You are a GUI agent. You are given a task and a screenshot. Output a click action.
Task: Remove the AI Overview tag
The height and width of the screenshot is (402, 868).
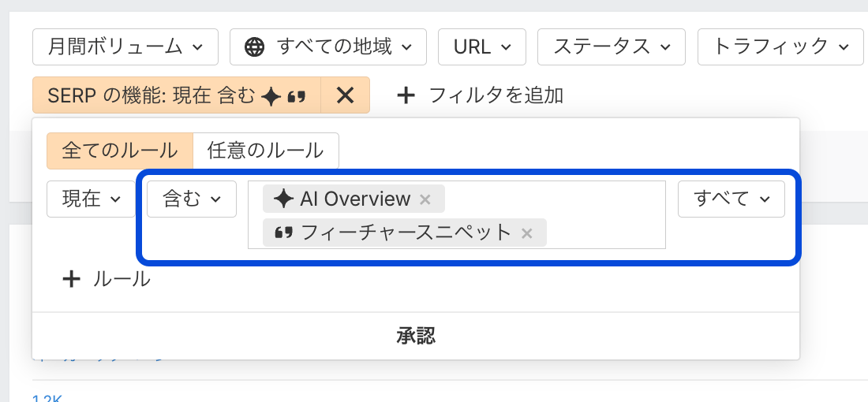click(425, 199)
